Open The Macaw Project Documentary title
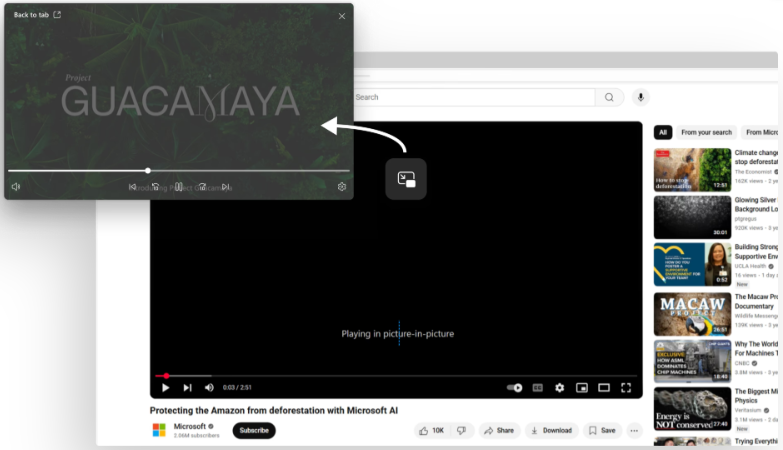 pos(756,301)
